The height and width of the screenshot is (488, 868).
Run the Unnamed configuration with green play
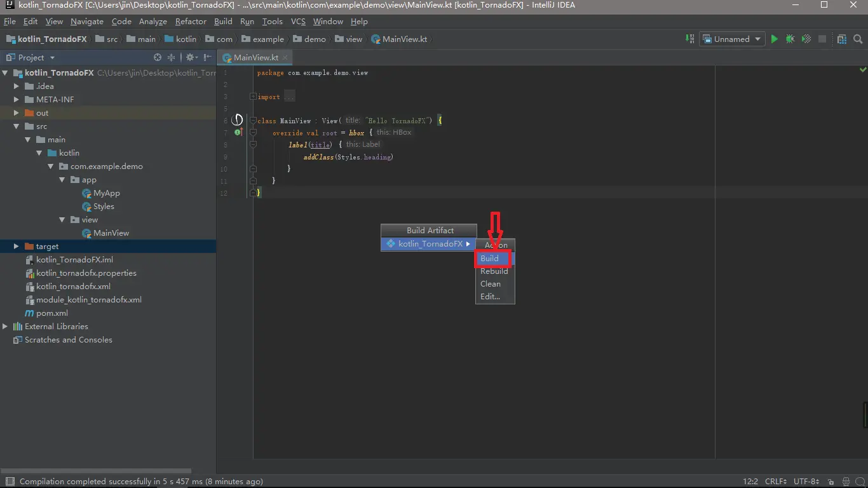click(774, 39)
